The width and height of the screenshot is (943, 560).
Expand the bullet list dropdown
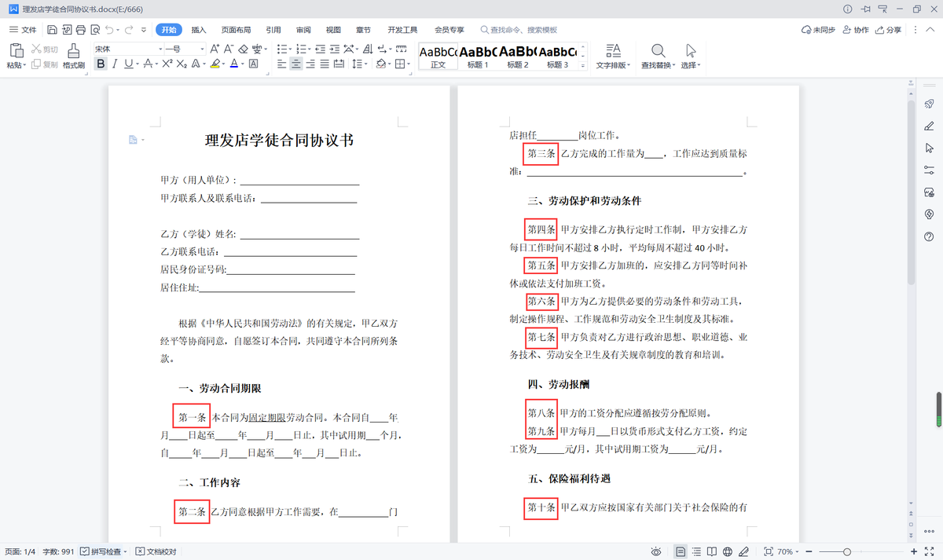click(292, 49)
